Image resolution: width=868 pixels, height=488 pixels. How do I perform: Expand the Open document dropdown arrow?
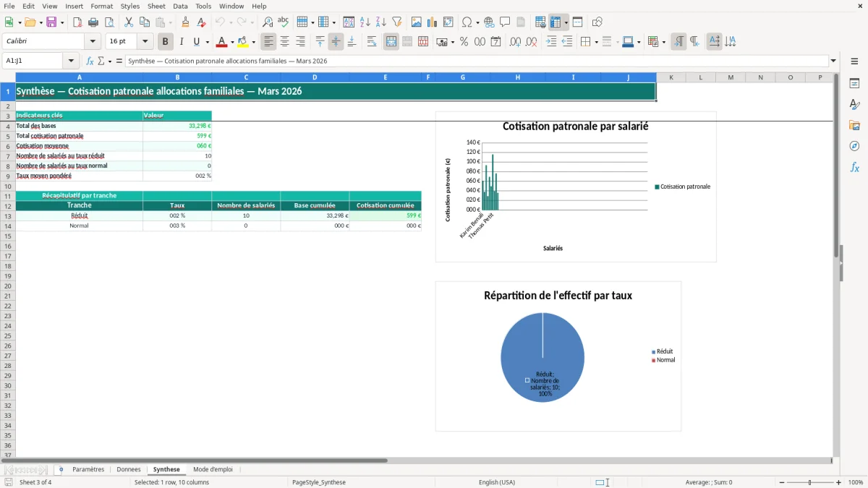pos(40,22)
